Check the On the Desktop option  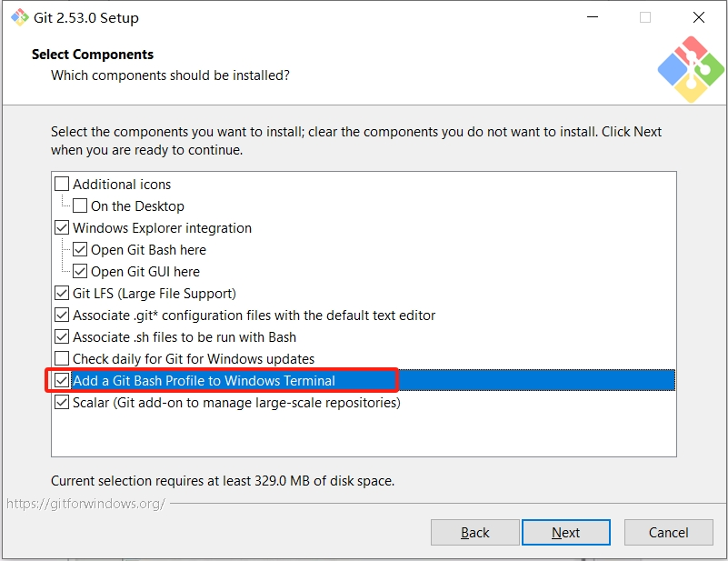coord(78,205)
